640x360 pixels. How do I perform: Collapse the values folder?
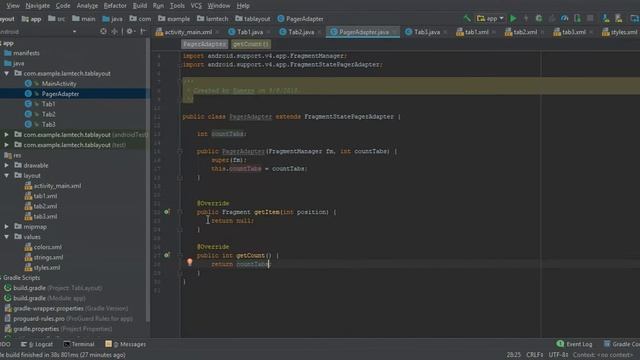pos(7,237)
